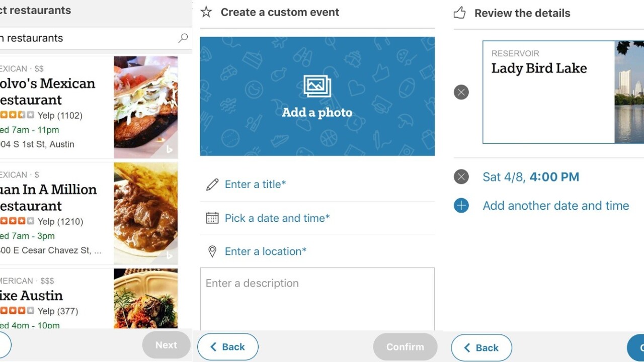
Task: Click the search magnifier icon
Action: coord(183,38)
